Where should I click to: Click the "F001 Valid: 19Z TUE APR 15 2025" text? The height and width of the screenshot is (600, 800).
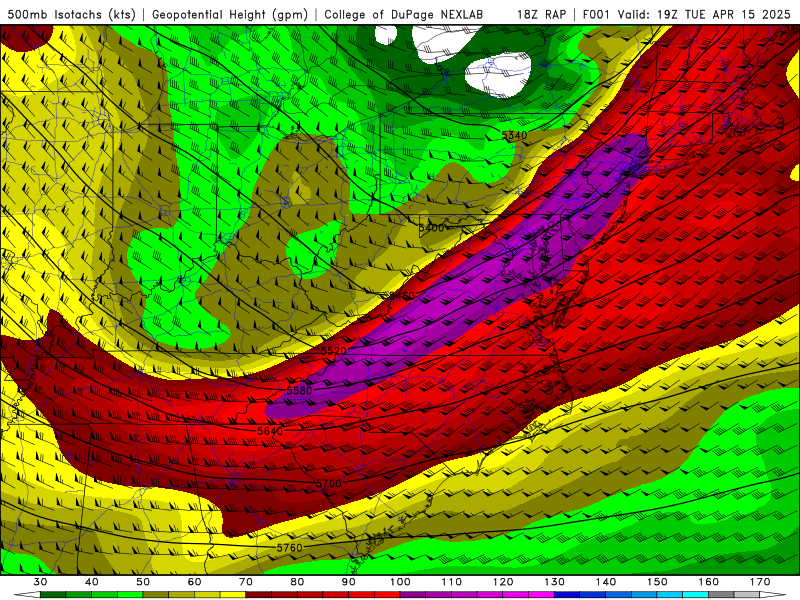point(686,14)
